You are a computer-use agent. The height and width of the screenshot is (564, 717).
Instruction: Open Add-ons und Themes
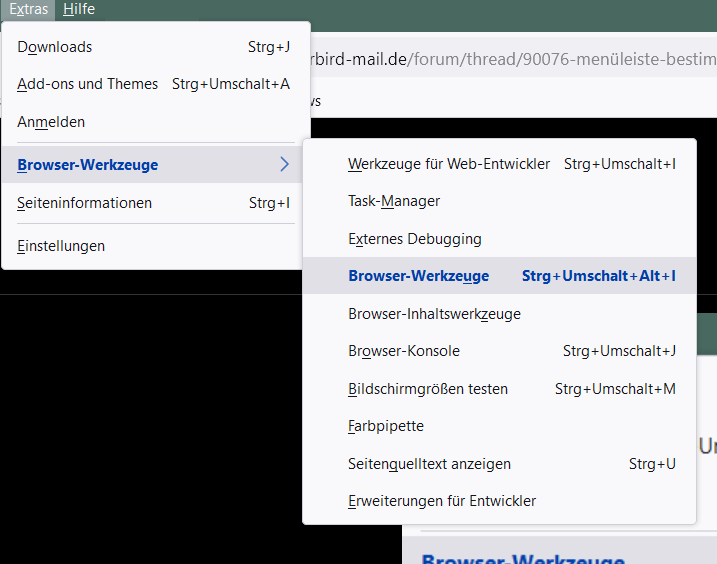pos(88,84)
